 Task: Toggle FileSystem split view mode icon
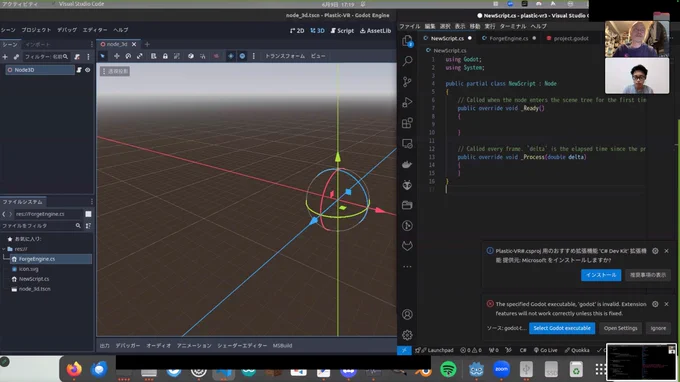(x=88, y=214)
